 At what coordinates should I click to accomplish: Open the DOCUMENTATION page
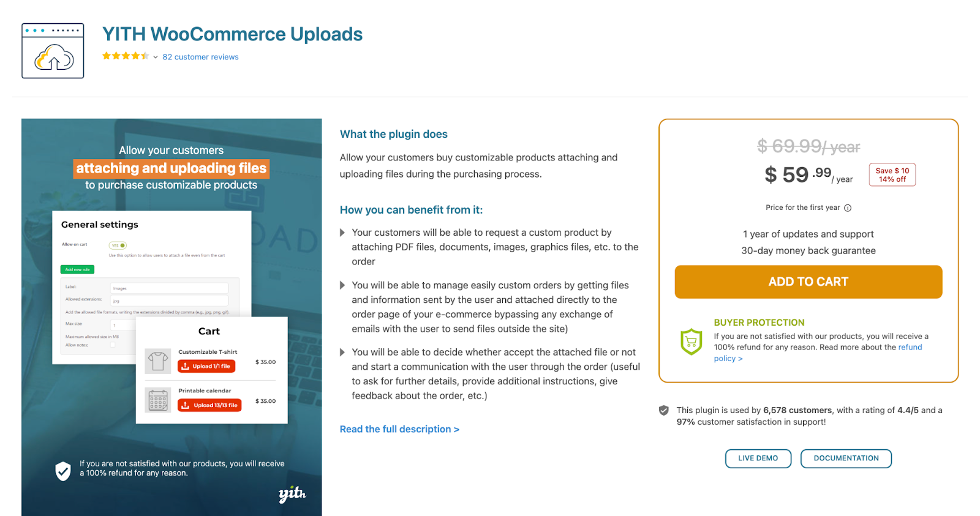[x=846, y=458]
